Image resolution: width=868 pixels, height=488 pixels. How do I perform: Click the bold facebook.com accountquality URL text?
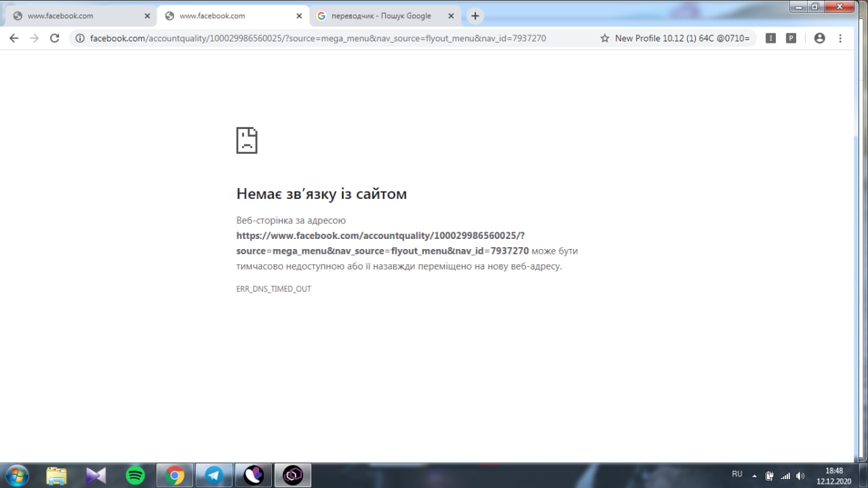pyautogui.click(x=382, y=243)
